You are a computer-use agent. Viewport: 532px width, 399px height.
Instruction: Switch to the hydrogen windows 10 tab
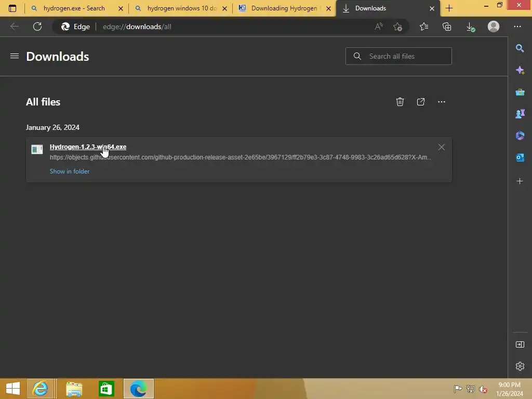[181, 8]
